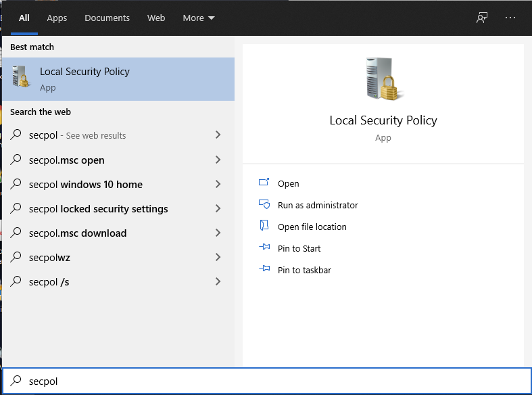
Task: Click the Local Security Policy icon in Best match
Action: [22, 78]
